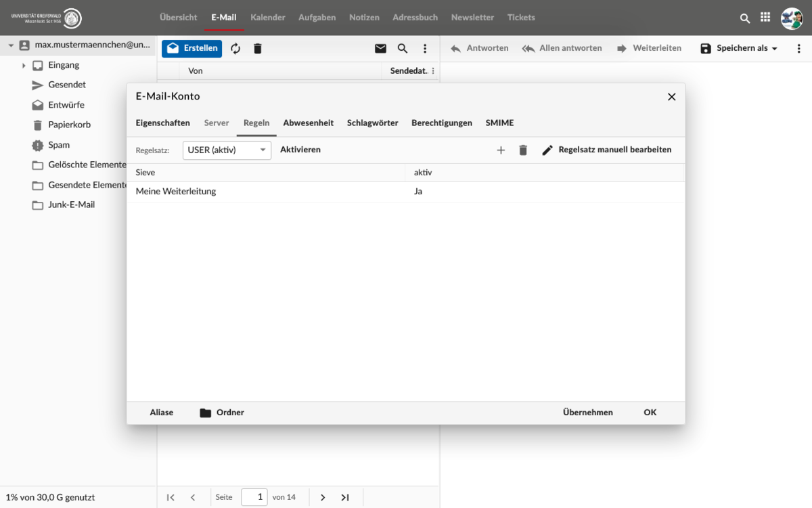This screenshot has width=812, height=508.
Task: Open the Speichern als dropdown
Action: [x=739, y=49]
